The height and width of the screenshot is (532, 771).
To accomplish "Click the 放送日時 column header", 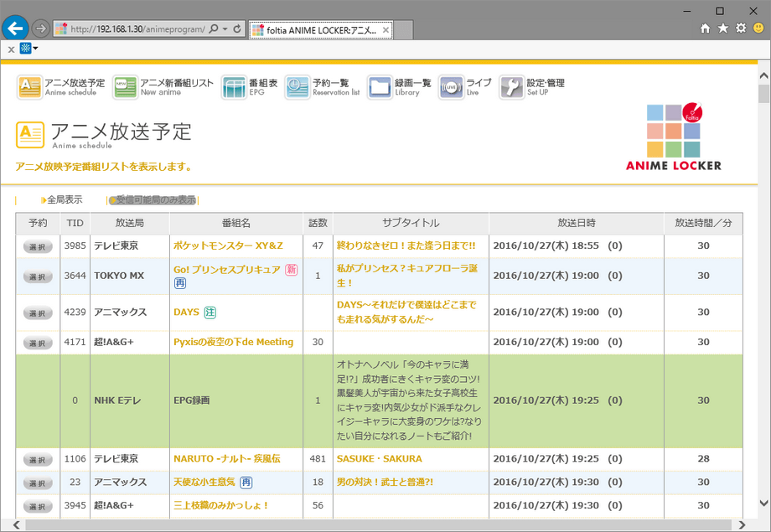I will (x=577, y=223).
